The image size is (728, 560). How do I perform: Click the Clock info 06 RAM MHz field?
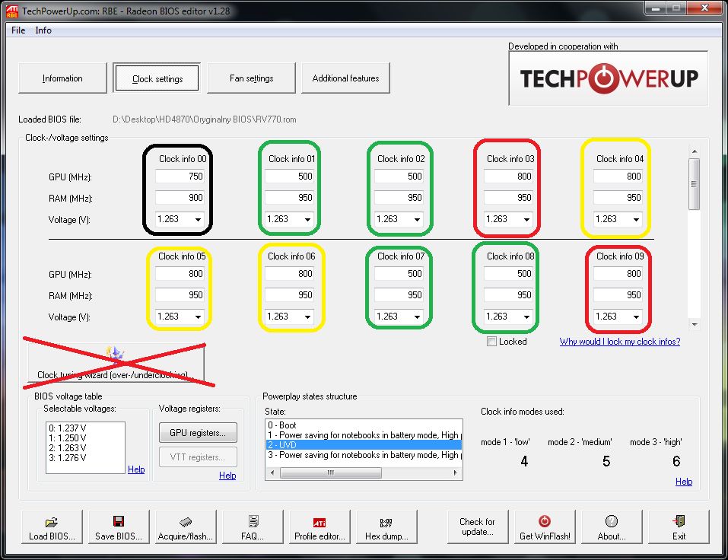289,295
